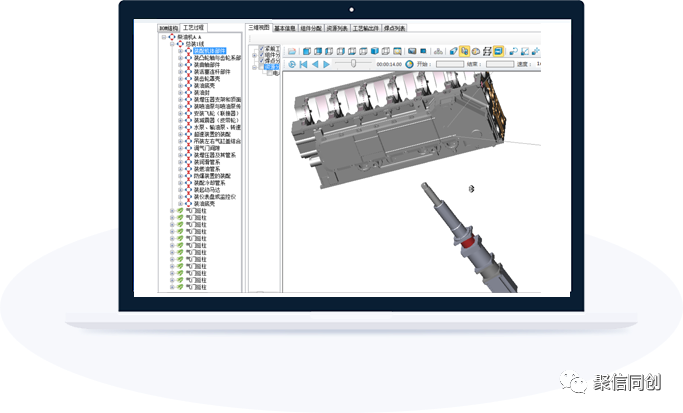Open the 三维视图 tab
683x413 pixels.
coord(259,27)
